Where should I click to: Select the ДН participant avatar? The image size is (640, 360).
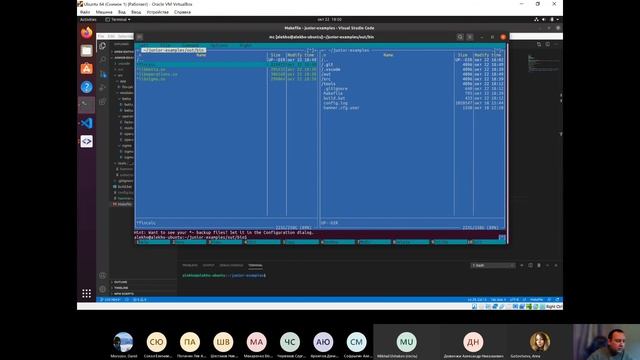(473, 342)
